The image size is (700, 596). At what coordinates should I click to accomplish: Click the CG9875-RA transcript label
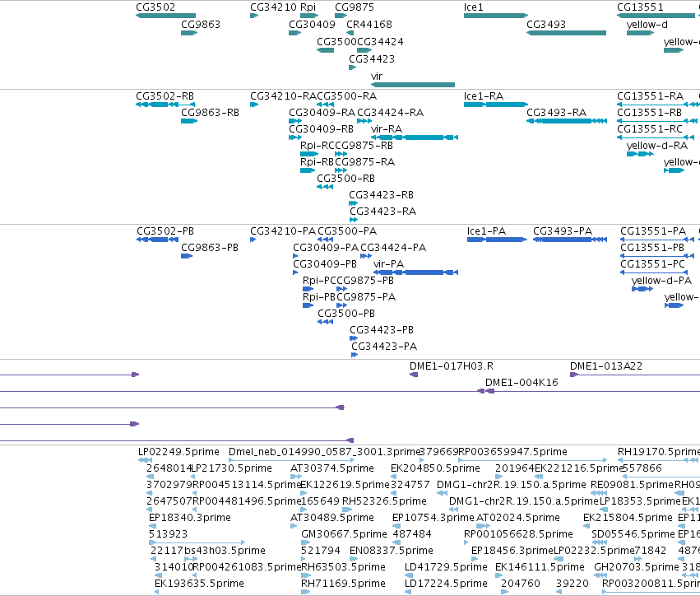pos(364,162)
